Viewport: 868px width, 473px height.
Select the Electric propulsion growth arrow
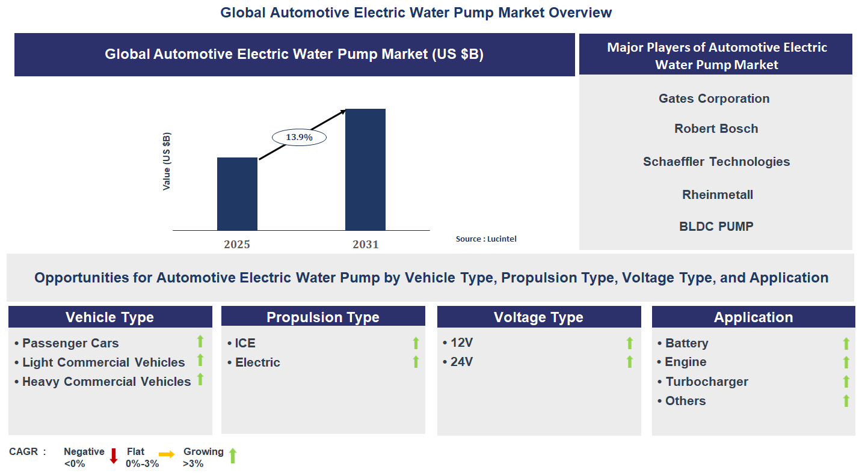tap(416, 361)
